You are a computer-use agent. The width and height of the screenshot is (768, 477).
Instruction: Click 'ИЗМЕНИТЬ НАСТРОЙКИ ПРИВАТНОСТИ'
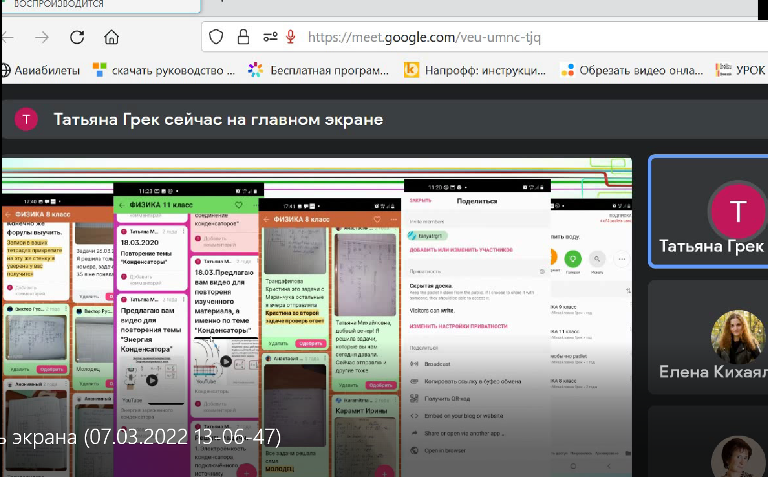(x=458, y=326)
